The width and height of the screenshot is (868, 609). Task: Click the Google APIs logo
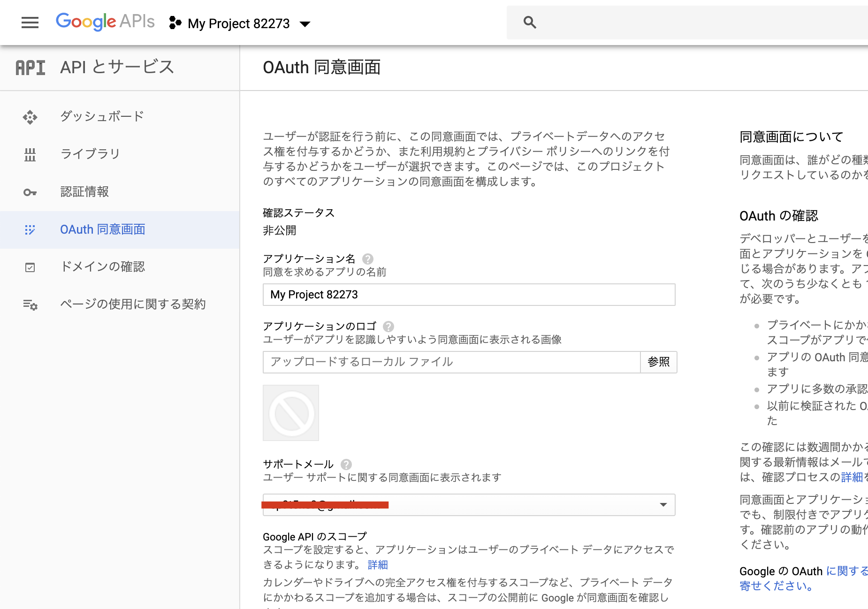104,22
